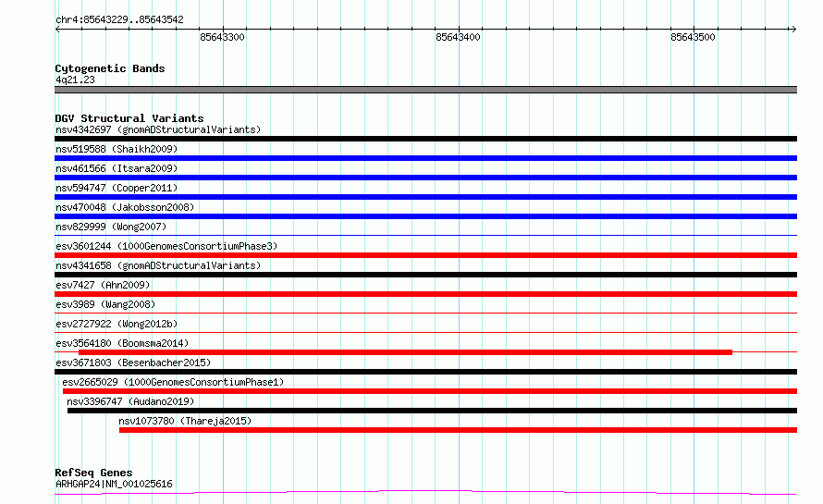Select nsv3396747 (Audano2019) variant label
823x504 pixels.
(x=130, y=401)
